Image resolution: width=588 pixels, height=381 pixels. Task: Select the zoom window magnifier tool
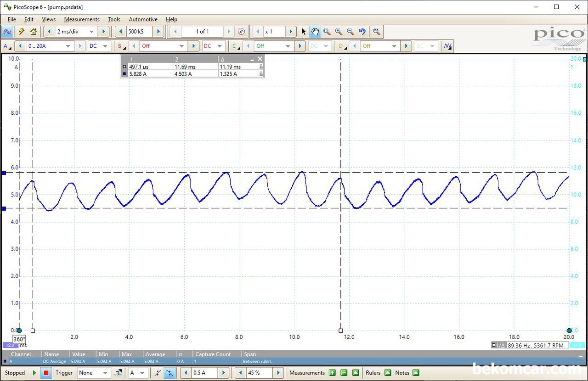click(x=327, y=32)
